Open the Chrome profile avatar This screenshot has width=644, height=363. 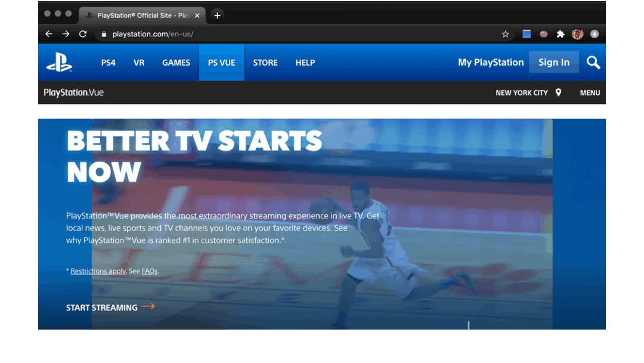tap(577, 34)
